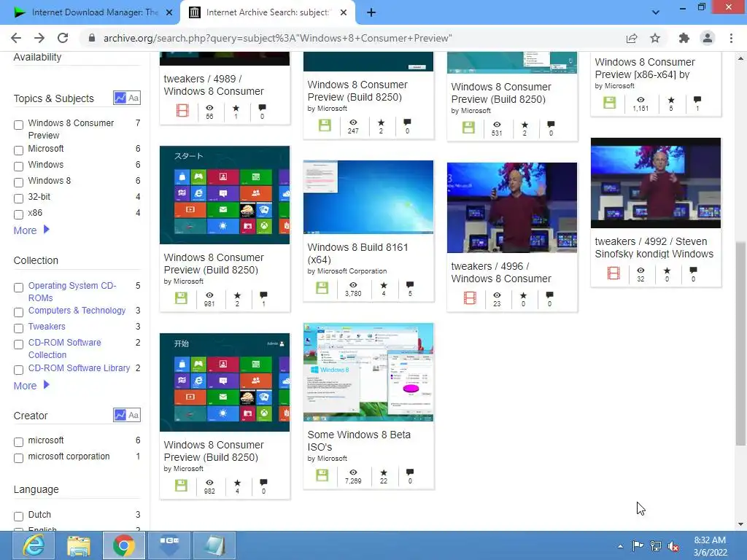Screen dimensions: 747x560
Task: Click the share page icon in address bar
Action: click(x=632, y=38)
